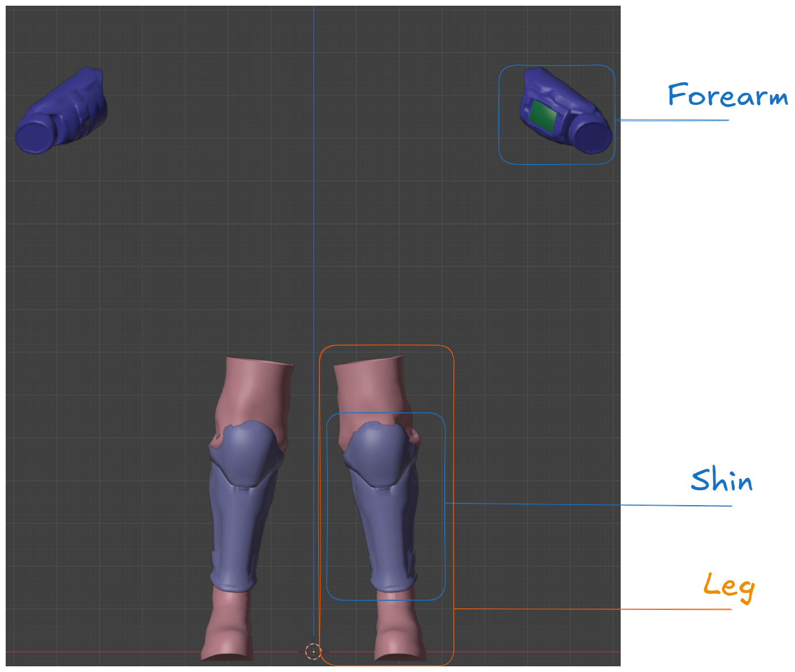The width and height of the screenshot is (795, 672).
Task: Click the circular end cap of left forearm
Action: point(34,137)
